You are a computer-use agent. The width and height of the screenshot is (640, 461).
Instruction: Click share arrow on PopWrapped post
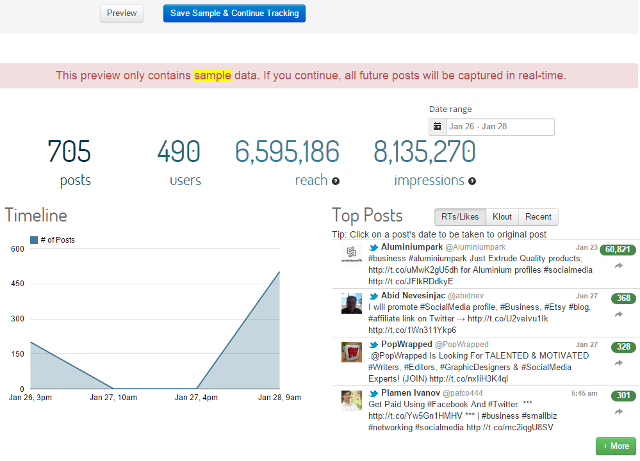(618, 362)
